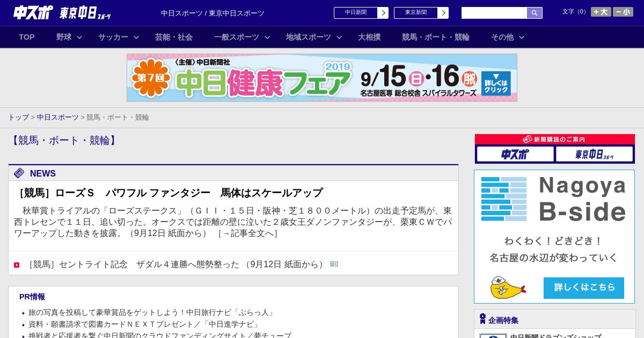Expand the 野球 dropdown chevron
Viewport: 644px width, 338px height.
pyautogui.click(x=79, y=38)
